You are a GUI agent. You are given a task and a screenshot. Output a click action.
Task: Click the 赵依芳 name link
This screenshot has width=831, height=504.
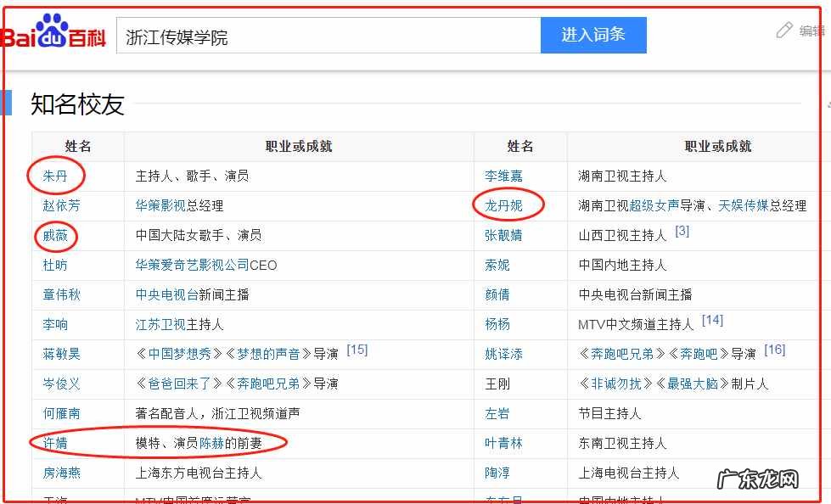pos(59,205)
